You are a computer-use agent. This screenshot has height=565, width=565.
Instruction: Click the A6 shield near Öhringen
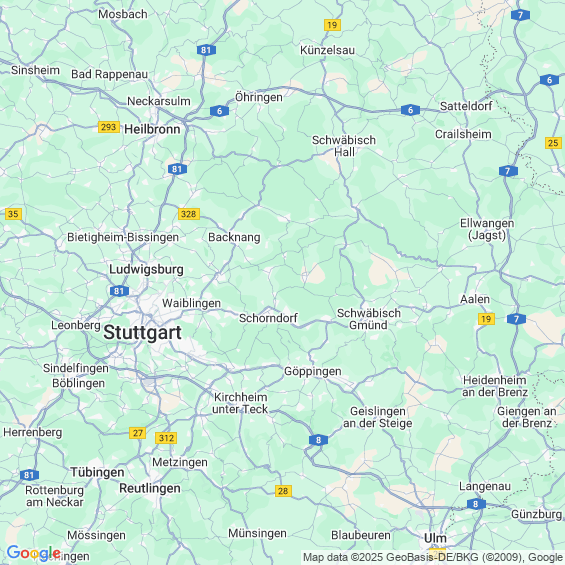[x=219, y=111]
